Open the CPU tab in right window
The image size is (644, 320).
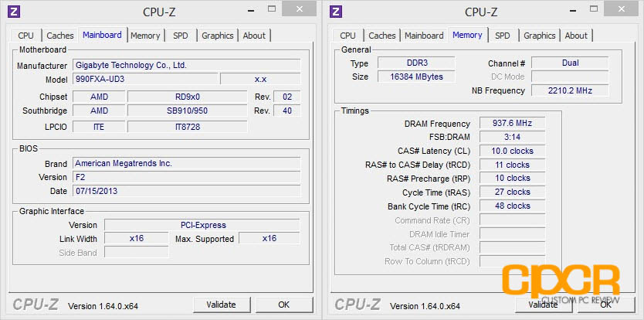tap(348, 36)
